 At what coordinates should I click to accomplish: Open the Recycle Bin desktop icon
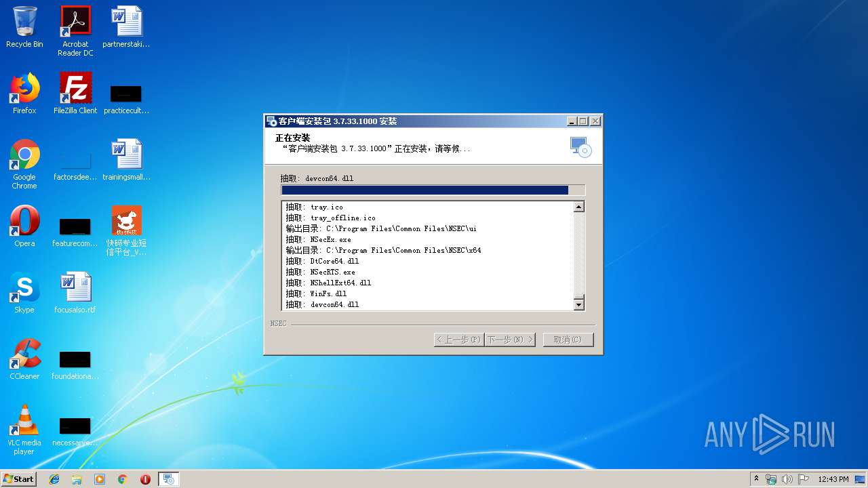click(x=24, y=28)
